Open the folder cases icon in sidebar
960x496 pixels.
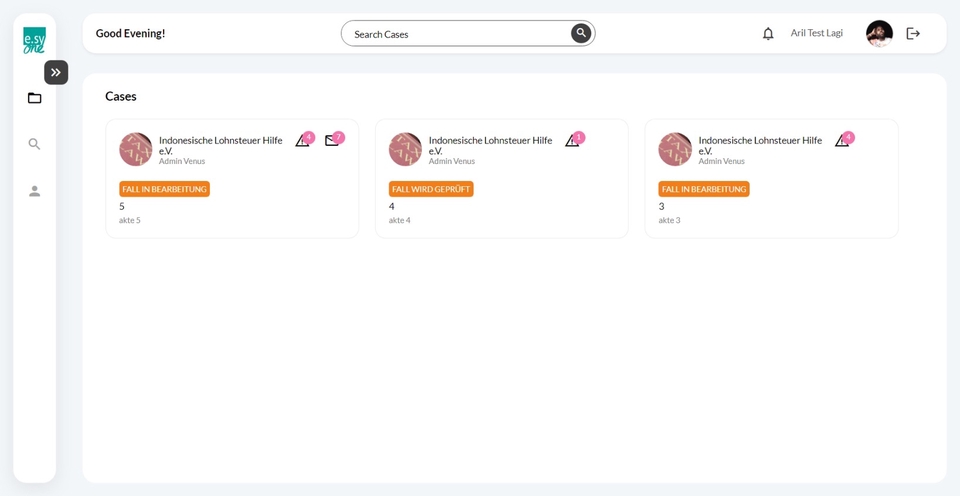click(34, 98)
